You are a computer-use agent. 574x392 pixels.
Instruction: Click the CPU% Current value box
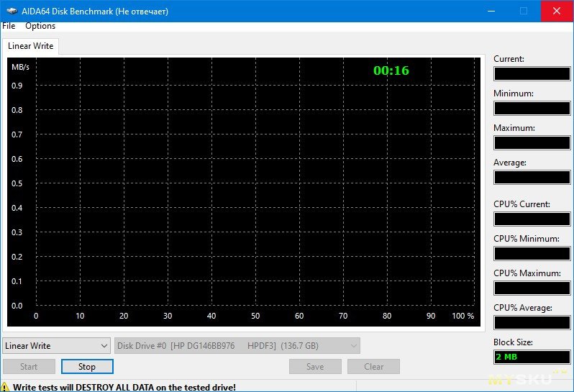pos(532,219)
